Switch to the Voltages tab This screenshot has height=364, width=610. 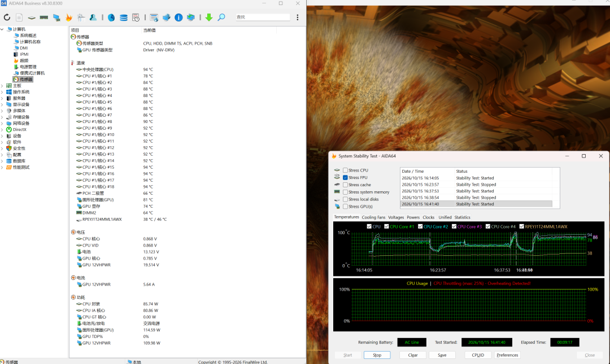(396, 217)
